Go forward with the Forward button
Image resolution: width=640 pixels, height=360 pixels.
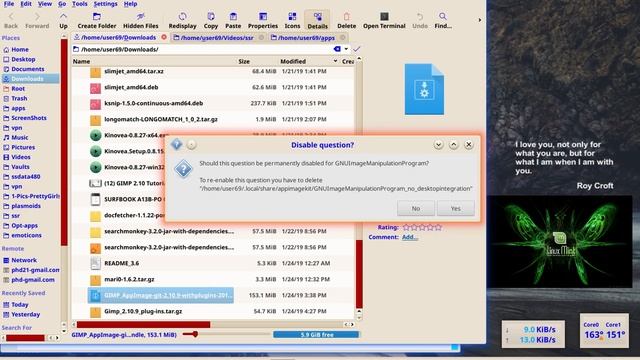(37, 20)
